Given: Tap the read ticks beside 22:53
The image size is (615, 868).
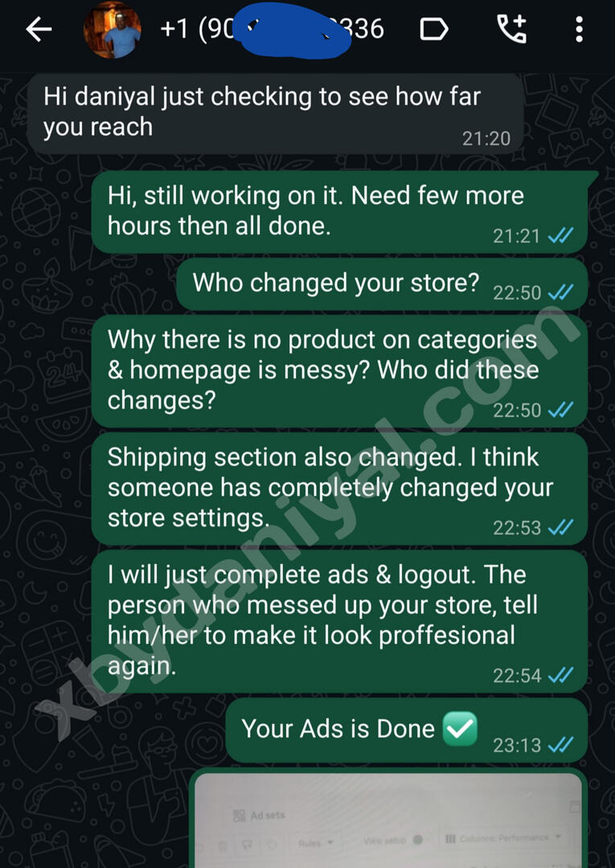Looking at the screenshot, I should (560, 527).
